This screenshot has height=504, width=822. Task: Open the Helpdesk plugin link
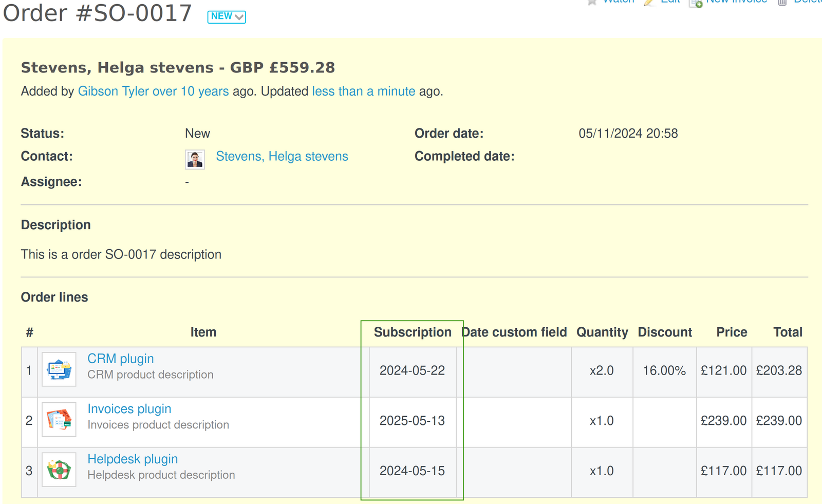133,459
